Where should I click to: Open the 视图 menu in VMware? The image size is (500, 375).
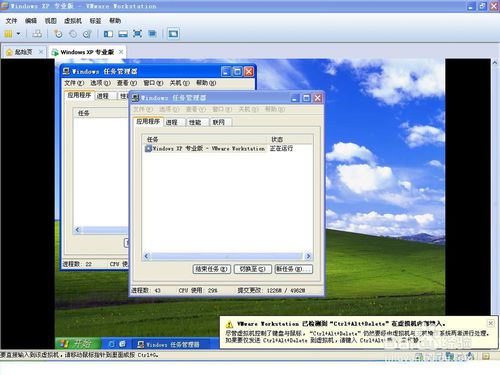point(50,21)
